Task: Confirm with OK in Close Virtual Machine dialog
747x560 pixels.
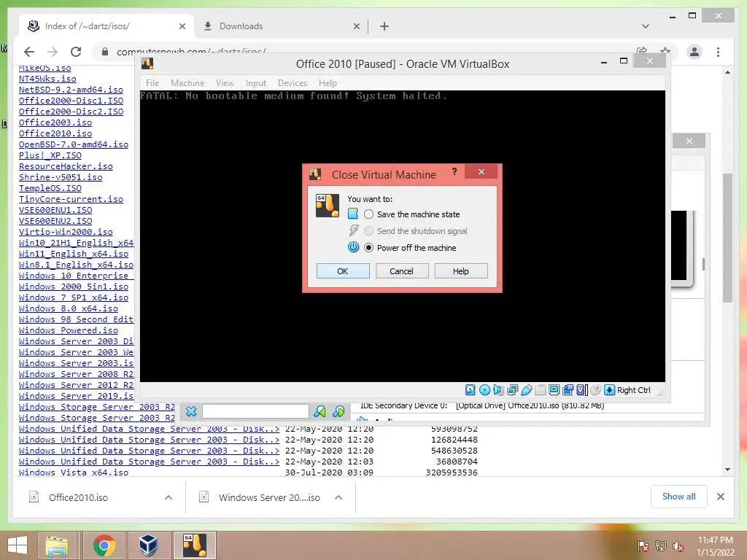Action: click(x=343, y=271)
